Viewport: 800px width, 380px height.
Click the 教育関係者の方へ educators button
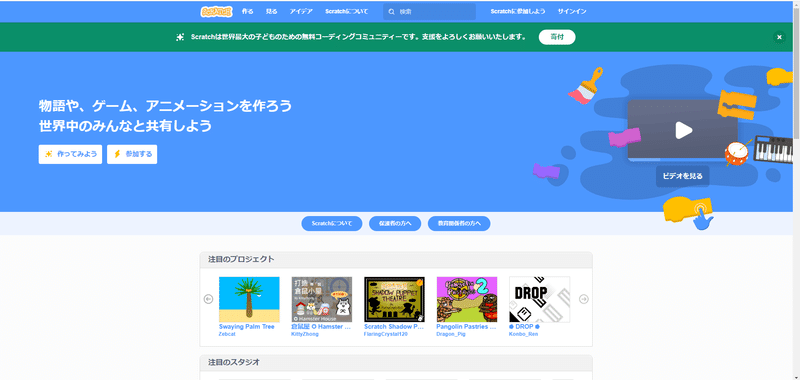pos(459,223)
